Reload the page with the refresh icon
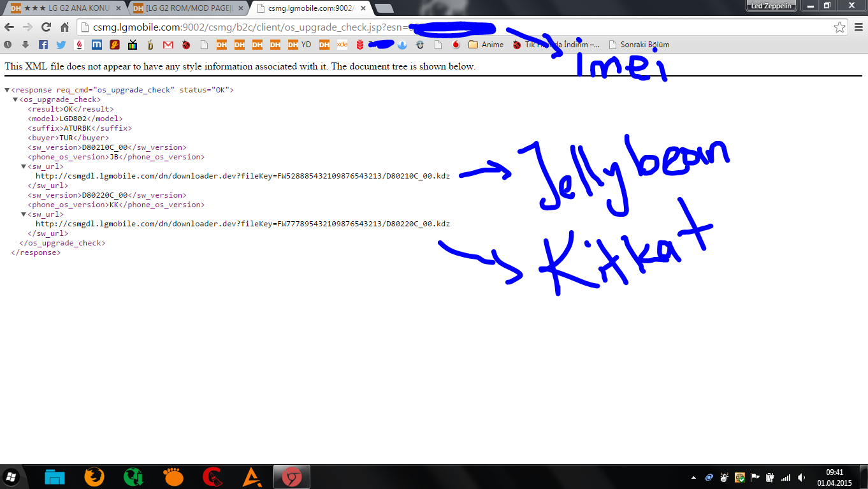This screenshot has height=489, width=868. (x=46, y=27)
